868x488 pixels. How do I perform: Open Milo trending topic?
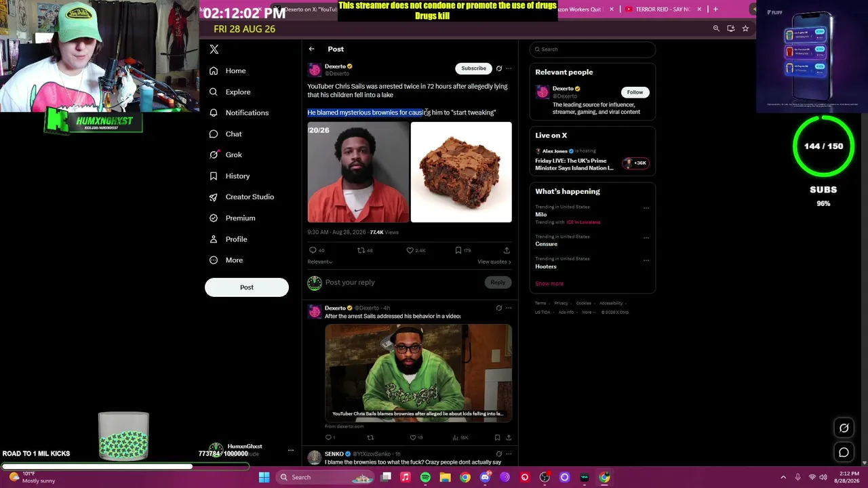point(540,214)
